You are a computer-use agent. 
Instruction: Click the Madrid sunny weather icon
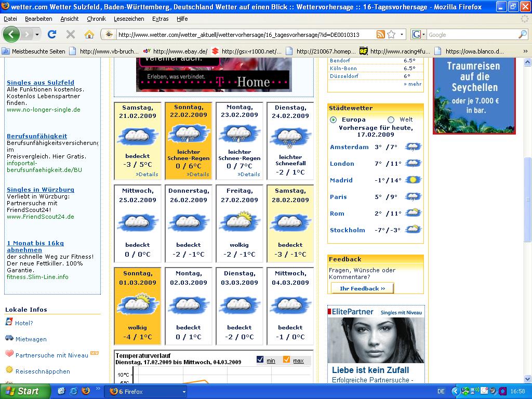[413, 180]
